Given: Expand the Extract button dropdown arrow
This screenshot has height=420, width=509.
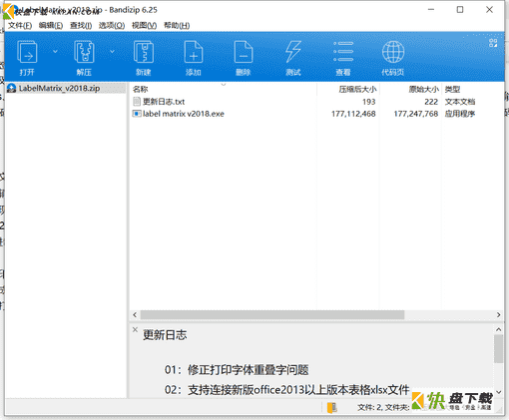Looking at the screenshot, I should (112, 52).
